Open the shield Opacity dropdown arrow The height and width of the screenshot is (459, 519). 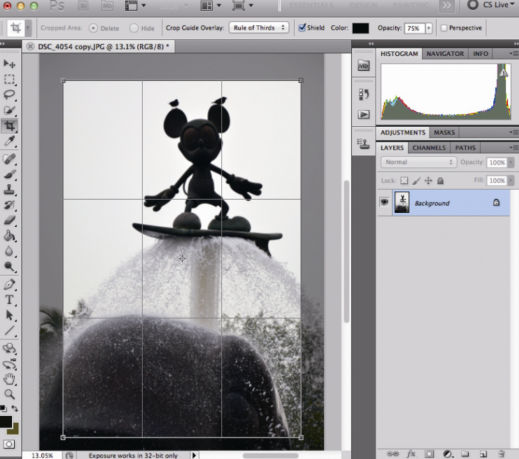[x=429, y=28]
